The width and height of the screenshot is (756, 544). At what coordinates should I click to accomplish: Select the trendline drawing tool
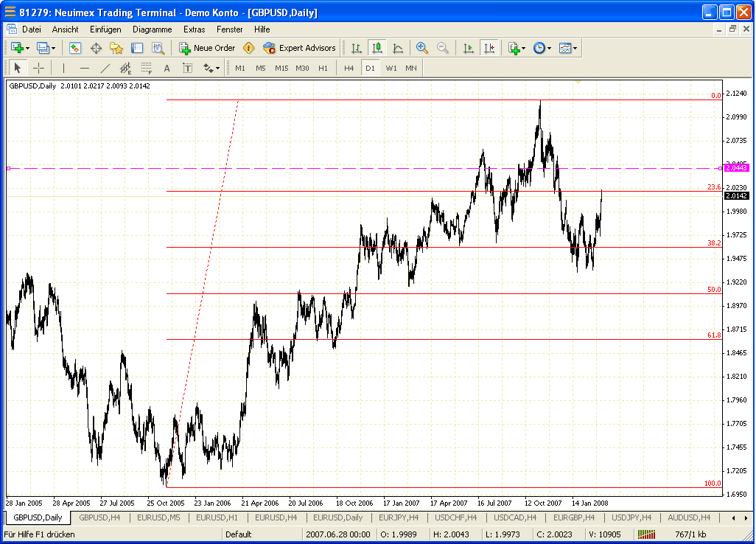click(x=105, y=69)
